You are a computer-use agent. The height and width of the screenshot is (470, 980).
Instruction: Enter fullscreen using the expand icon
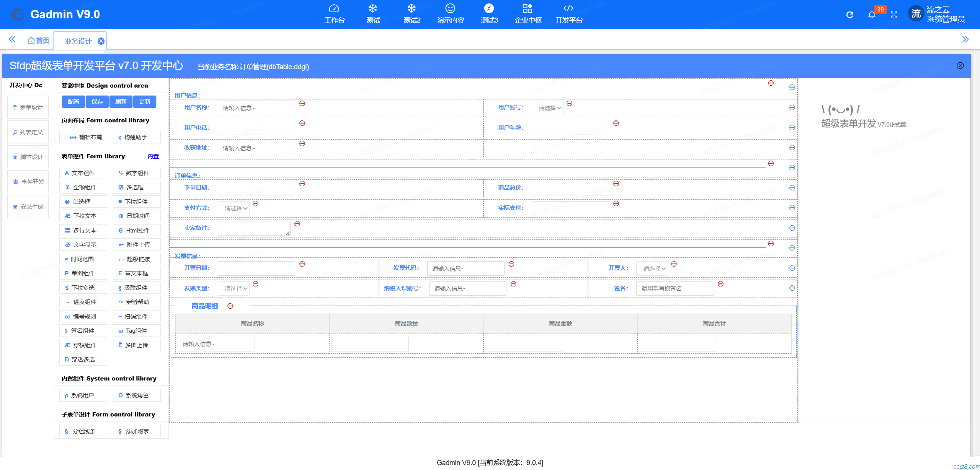(895, 15)
